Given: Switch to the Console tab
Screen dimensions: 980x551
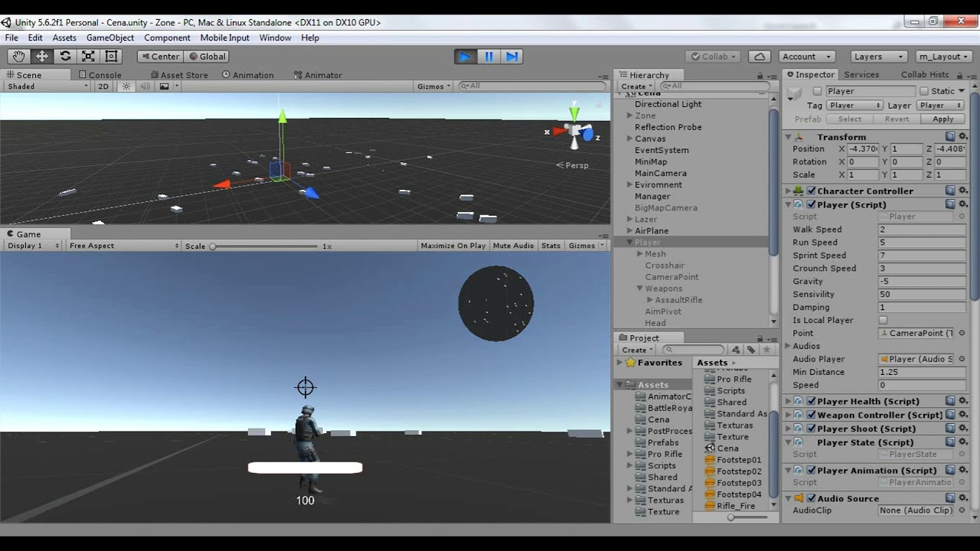Looking at the screenshot, I should pos(100,75).
